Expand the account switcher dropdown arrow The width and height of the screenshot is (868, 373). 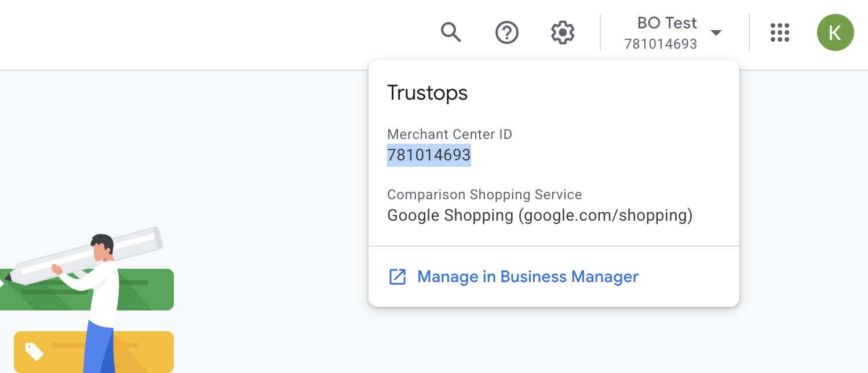click(716, 32)
